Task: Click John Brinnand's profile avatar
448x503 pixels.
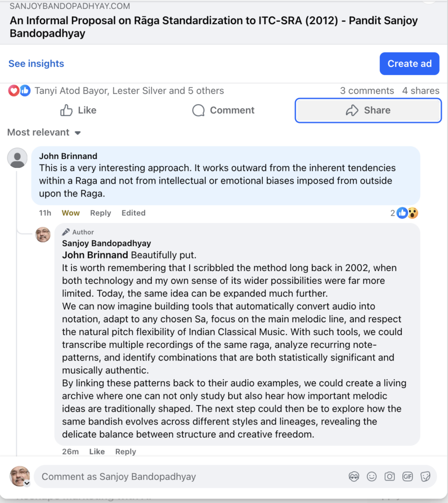Action: pyautogui.click(x=18, y=158)
